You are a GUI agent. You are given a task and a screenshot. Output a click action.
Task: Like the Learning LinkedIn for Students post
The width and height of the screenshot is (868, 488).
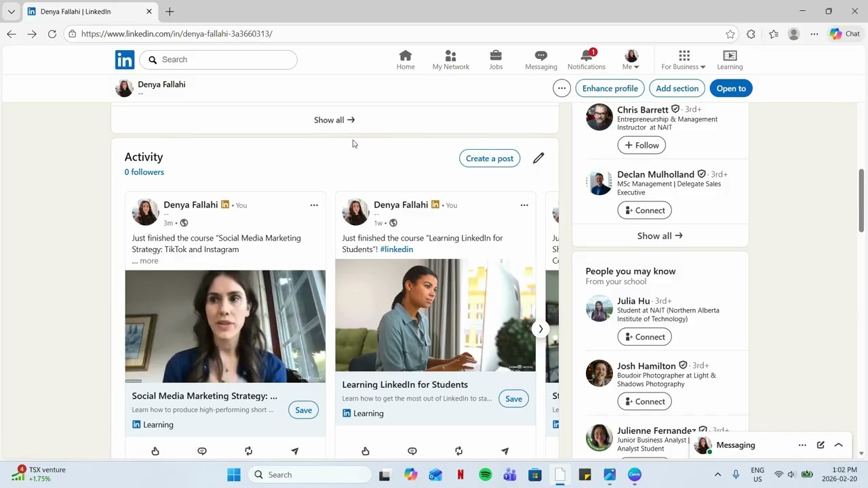click(x=366, y=451)
